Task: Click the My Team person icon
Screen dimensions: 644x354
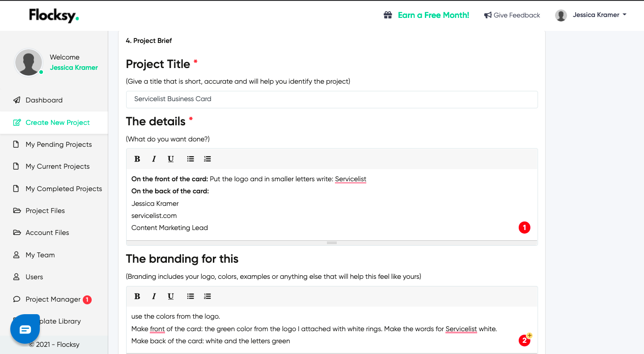Action: (x=16, y=255)
